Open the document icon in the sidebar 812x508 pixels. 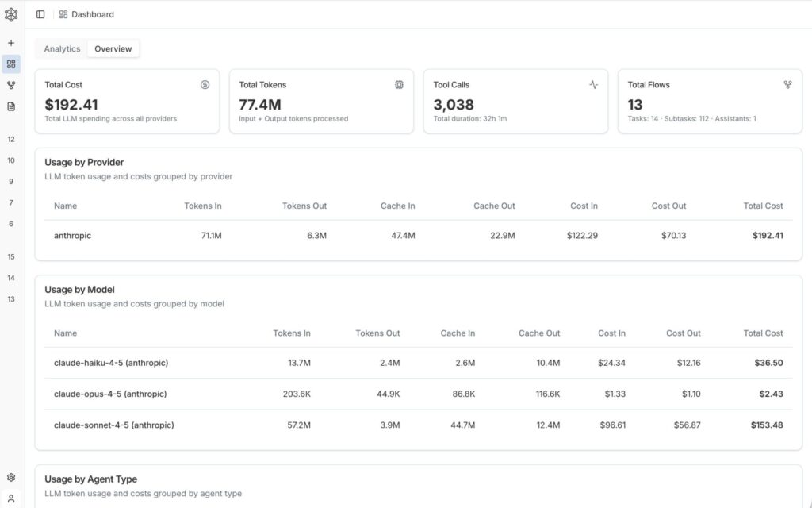point(11,106)
